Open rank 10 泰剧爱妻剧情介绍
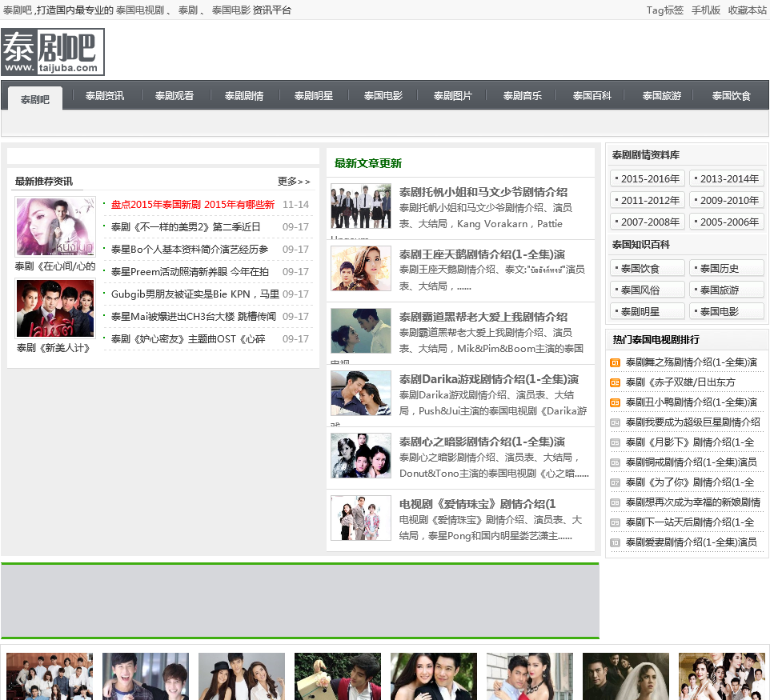770x700 pixels. coord(692,542)
